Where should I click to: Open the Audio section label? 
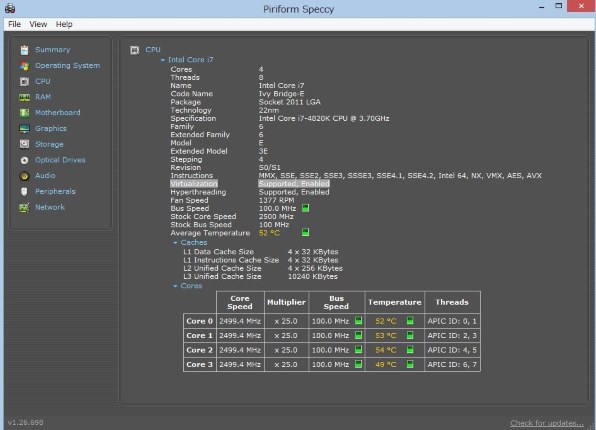pos(45,176)
